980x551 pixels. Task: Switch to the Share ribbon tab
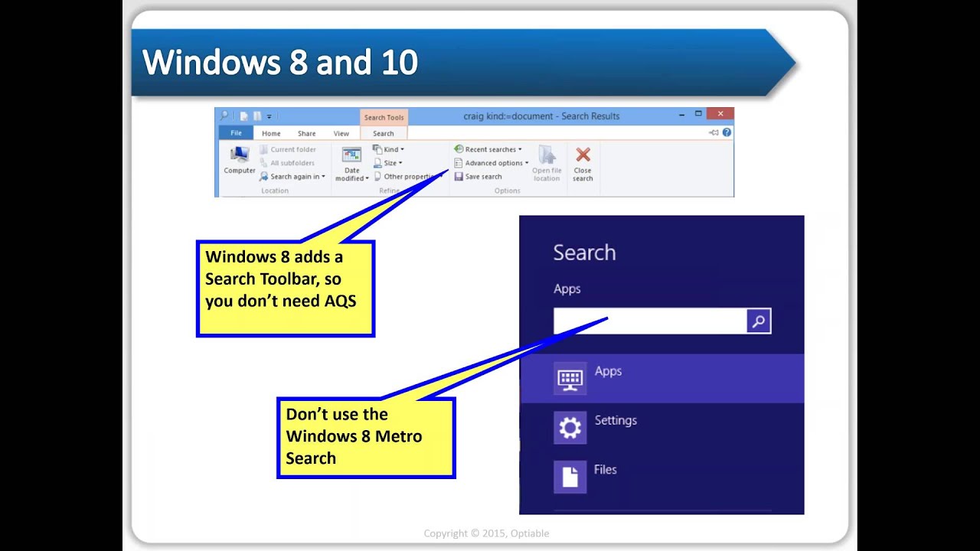[306, 133]
